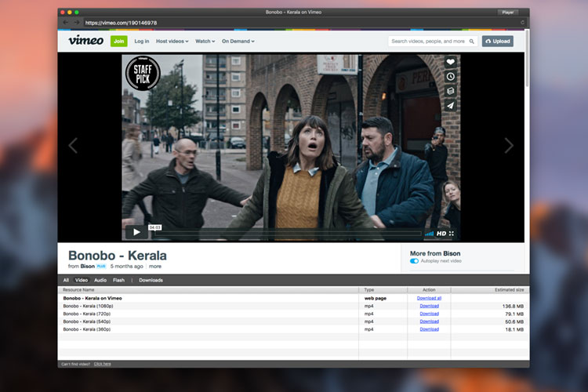Screen dimensions: 588x392
Task: Select row 'Bonobo - Kerala (1080p)'
Action: (x=294, y=306)
